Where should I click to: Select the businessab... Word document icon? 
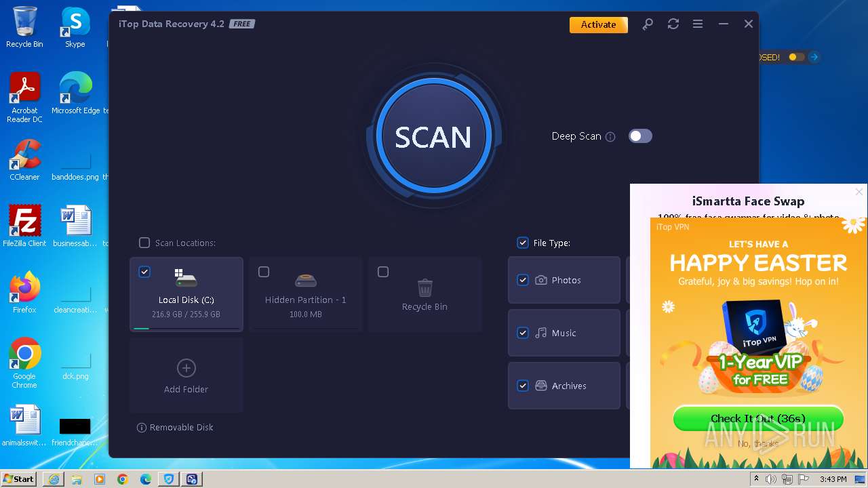(x=75, y=226)
